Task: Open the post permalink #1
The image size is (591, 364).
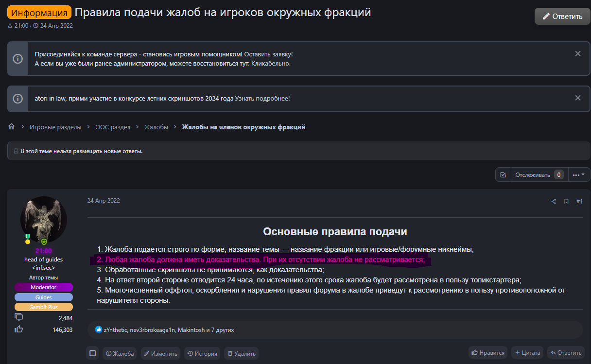Action: [x=579, y=201]
